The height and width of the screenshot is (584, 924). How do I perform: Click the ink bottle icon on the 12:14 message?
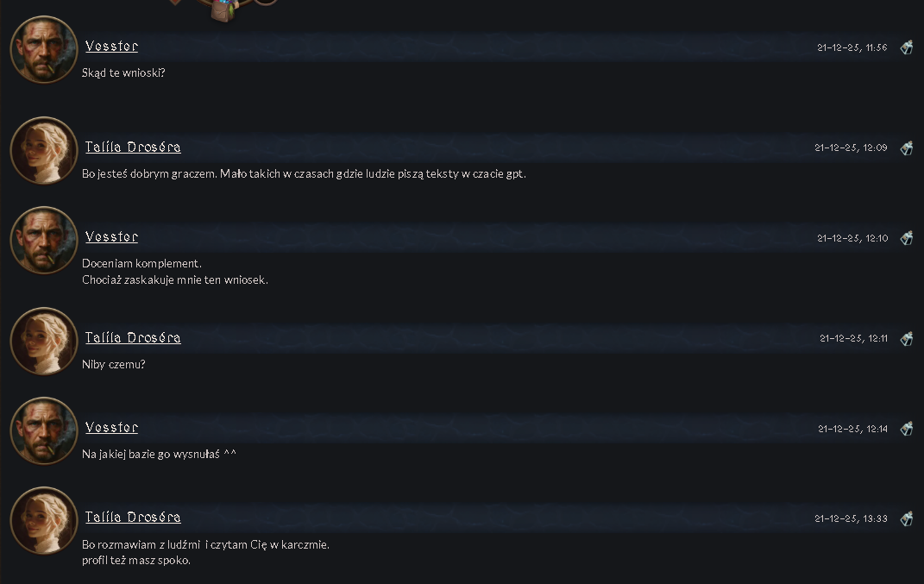[x=907, y=429]
